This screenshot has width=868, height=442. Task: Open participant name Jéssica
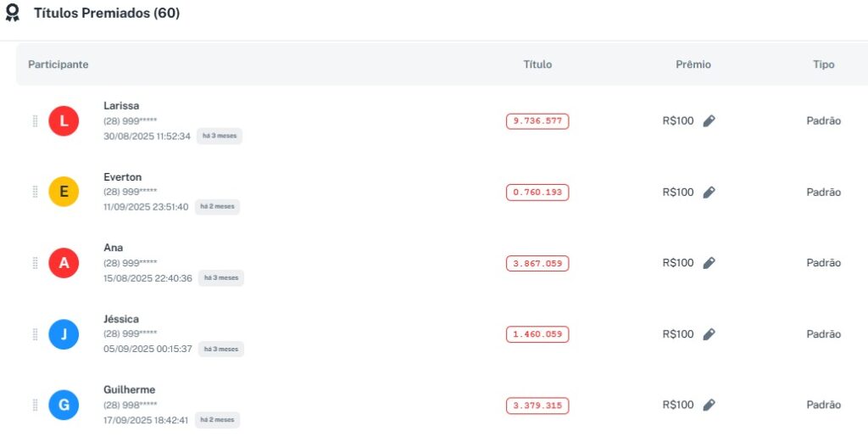click(121, 319)
